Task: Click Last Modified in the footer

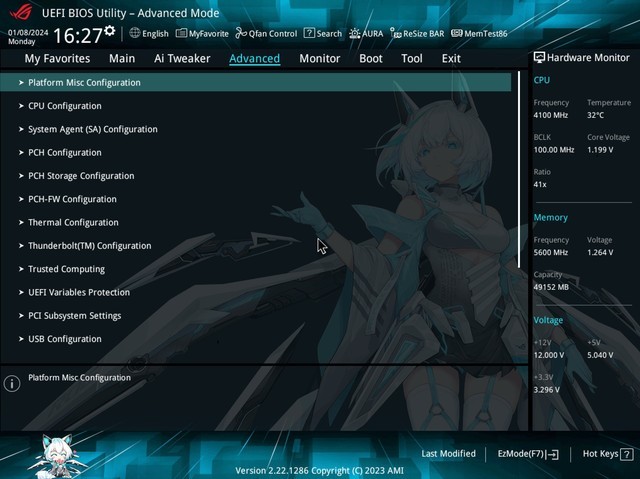Action: 448,454
